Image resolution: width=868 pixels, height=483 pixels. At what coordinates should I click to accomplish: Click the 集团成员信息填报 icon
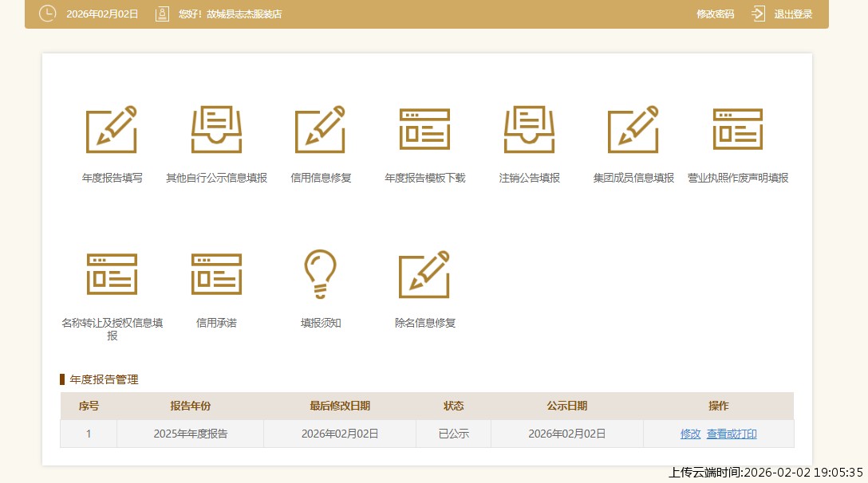[x=633, y=129]
